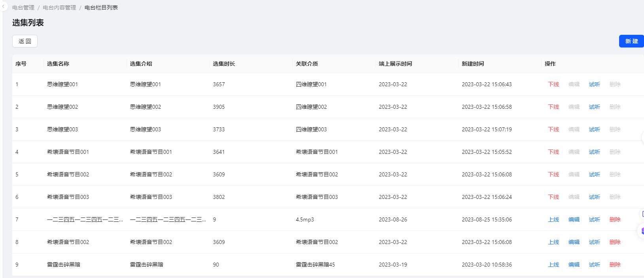Take row 5 希壤语音节目002 offline
The image size is (644, 278).
(x=553, y=174)
